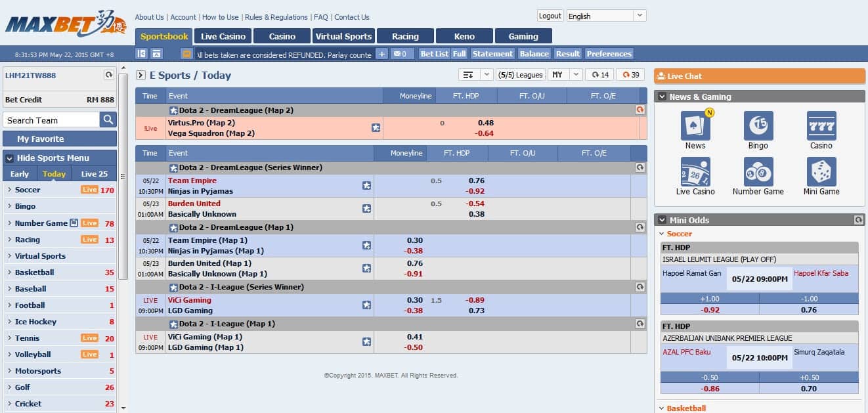Open the MY odds type dropdown

pyautogui.click(x=565, y=75)
